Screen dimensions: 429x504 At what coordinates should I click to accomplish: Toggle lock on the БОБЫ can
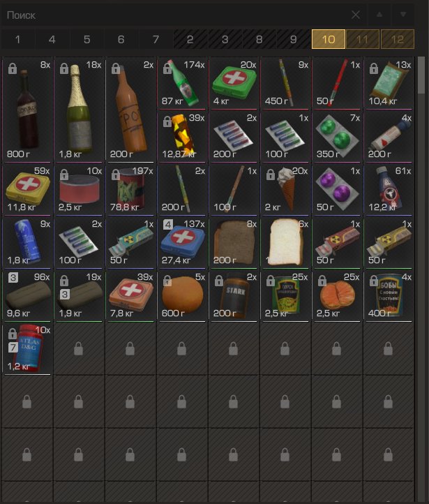click(x=373, y=281)
